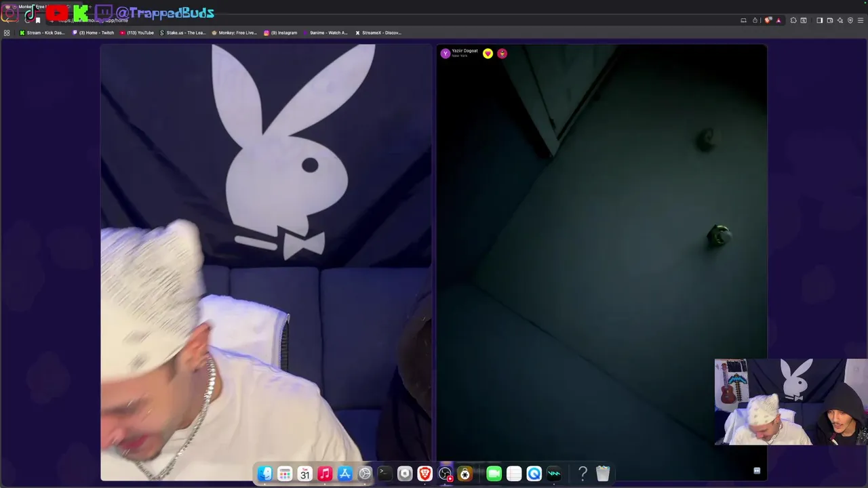Open the asterisk password app in dock
Screen dimensions: 868x488
click(x=465, y=474)
